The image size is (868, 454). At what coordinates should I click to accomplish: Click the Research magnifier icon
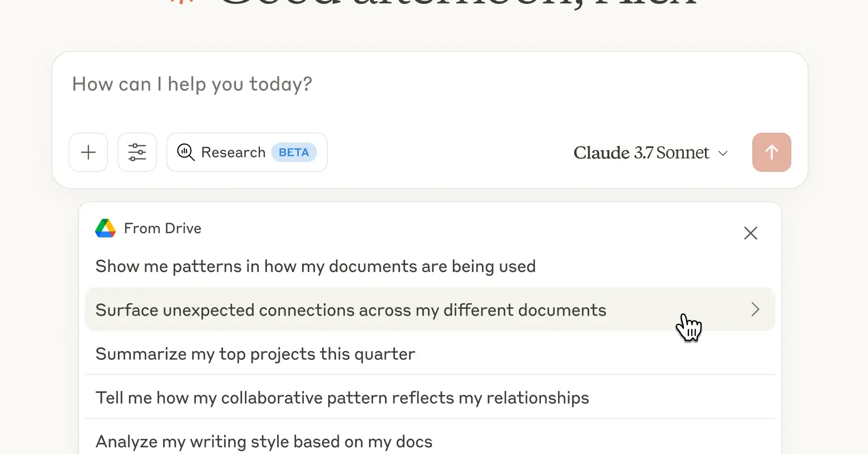tap(185, 152)
